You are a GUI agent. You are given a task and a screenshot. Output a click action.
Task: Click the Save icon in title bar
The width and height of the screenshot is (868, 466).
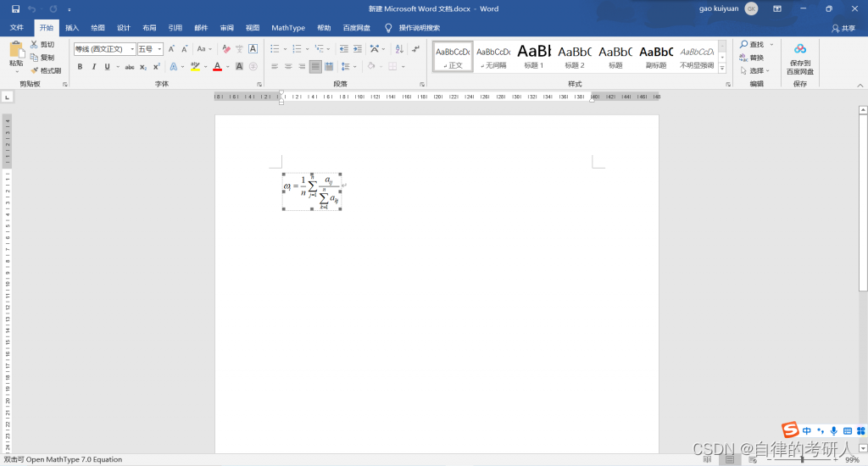tap(15, 8)
